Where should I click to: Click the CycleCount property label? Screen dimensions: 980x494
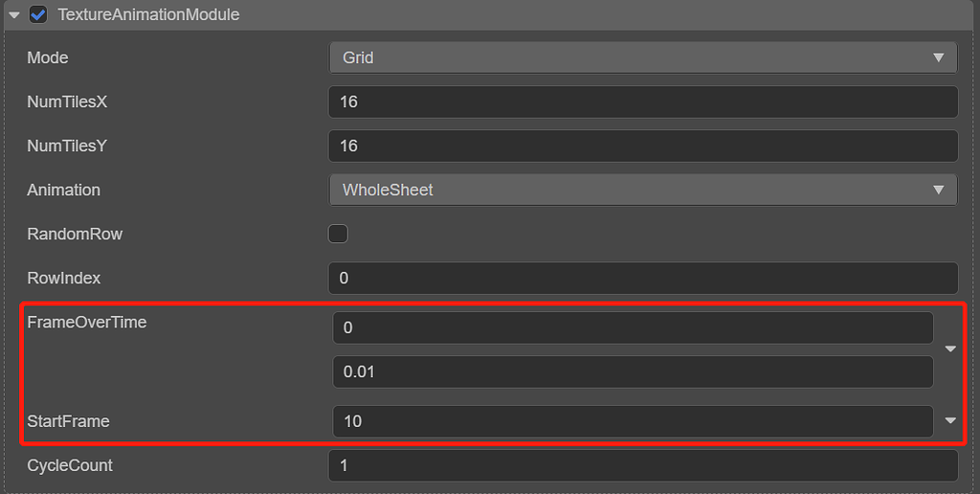70,465
